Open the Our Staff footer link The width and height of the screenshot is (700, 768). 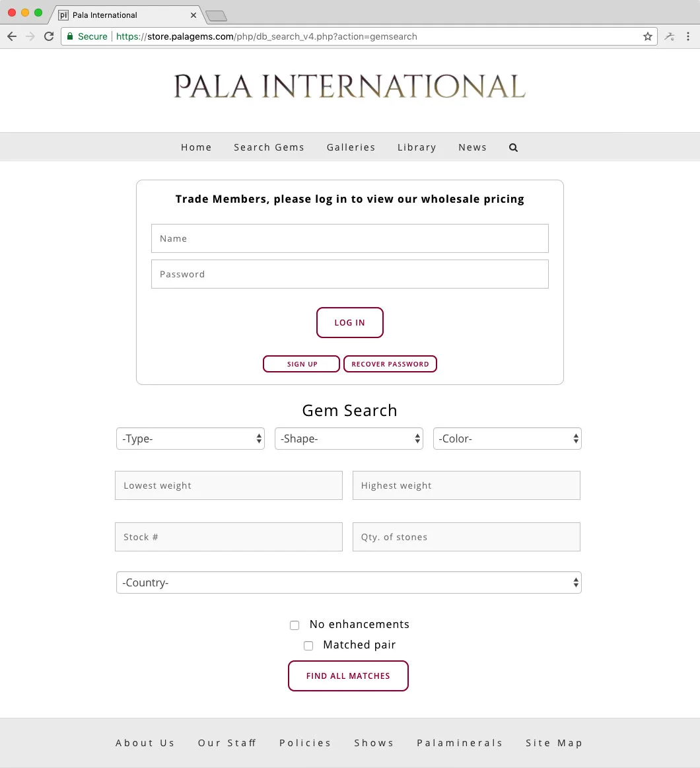(x=227, y=743)
